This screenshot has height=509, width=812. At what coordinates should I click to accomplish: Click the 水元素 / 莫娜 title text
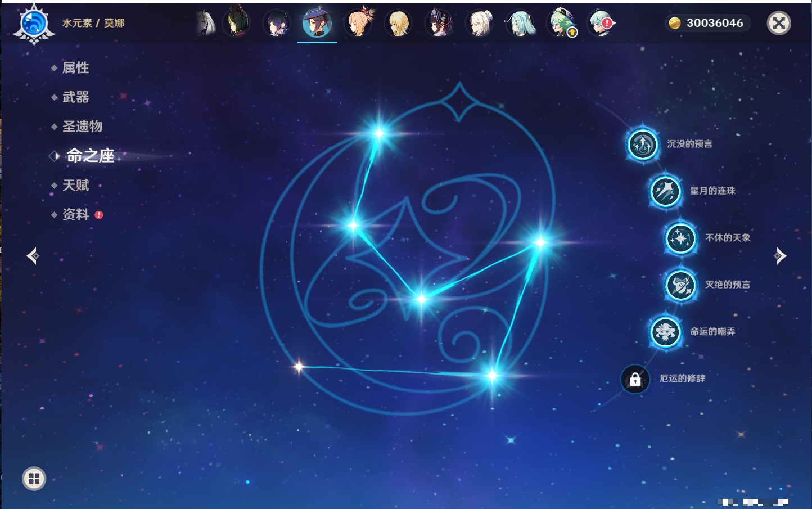click(93, 23)
